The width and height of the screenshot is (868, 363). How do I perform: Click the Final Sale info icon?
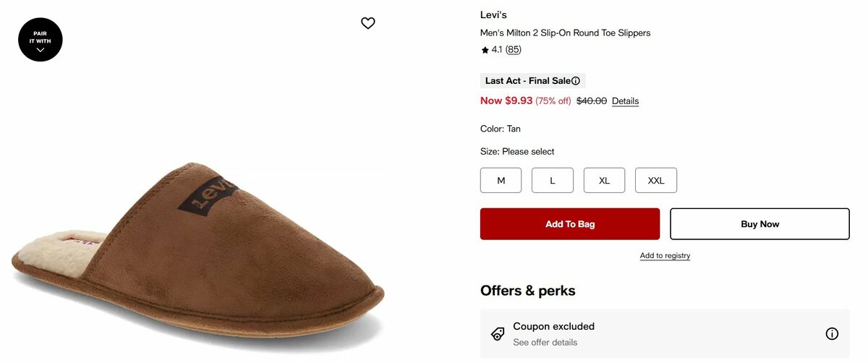coord(576,81)
